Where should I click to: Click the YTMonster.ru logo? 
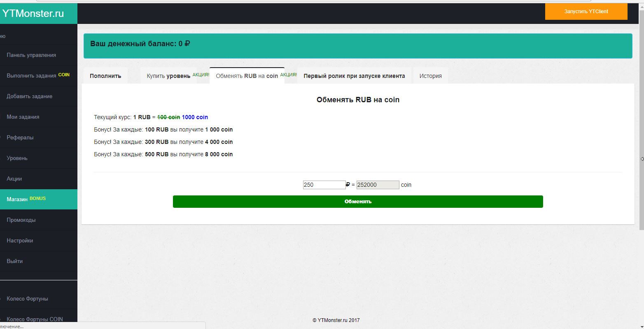(x=33, y=13)
